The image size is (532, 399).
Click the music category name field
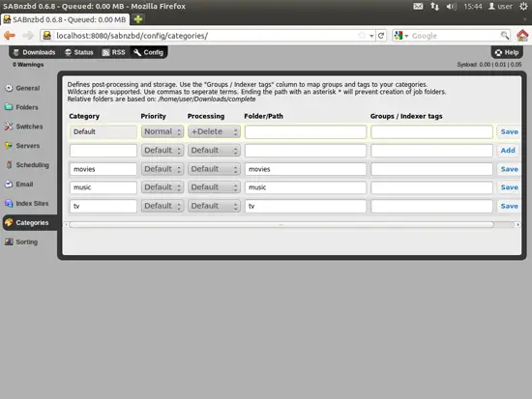pyautogui.click(x=103, y=187)
